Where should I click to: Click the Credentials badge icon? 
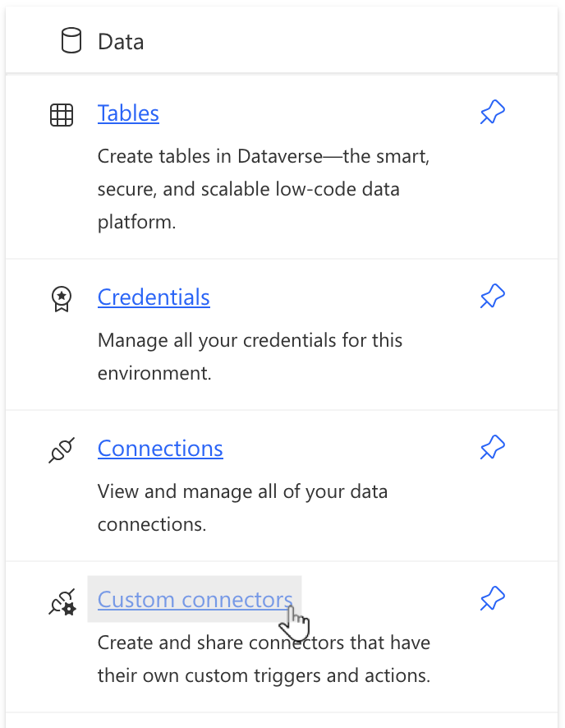(x=62, y=299)
